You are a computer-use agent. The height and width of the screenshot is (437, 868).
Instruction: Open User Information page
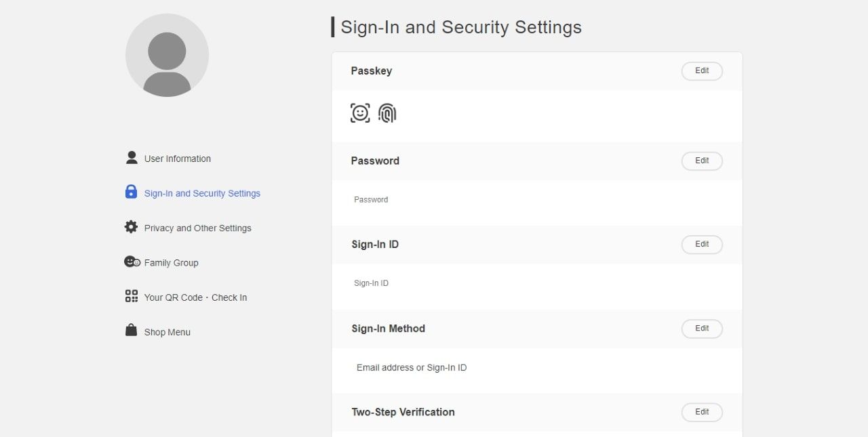tap(178, 159)
